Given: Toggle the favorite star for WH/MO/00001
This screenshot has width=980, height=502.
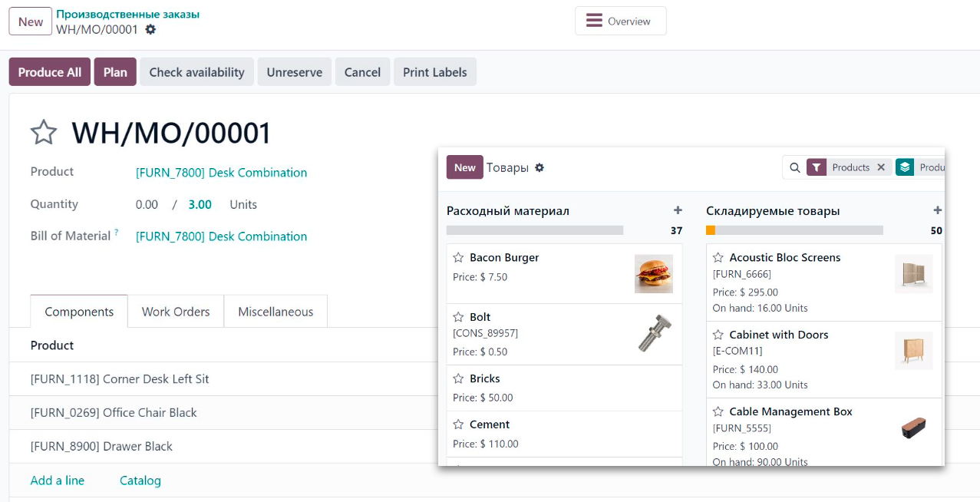Looking at the screenshot, I should [44, 133].
